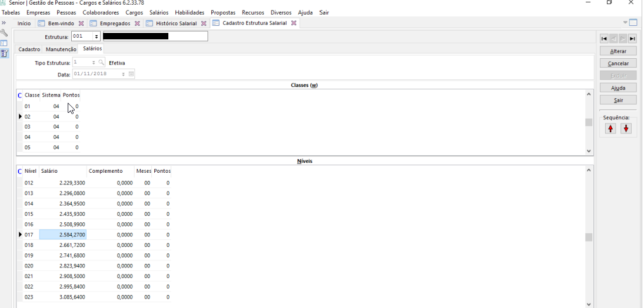Jump to last record navigation button
The height and width of the screenshot is (308, 644).
pos(632,39)
